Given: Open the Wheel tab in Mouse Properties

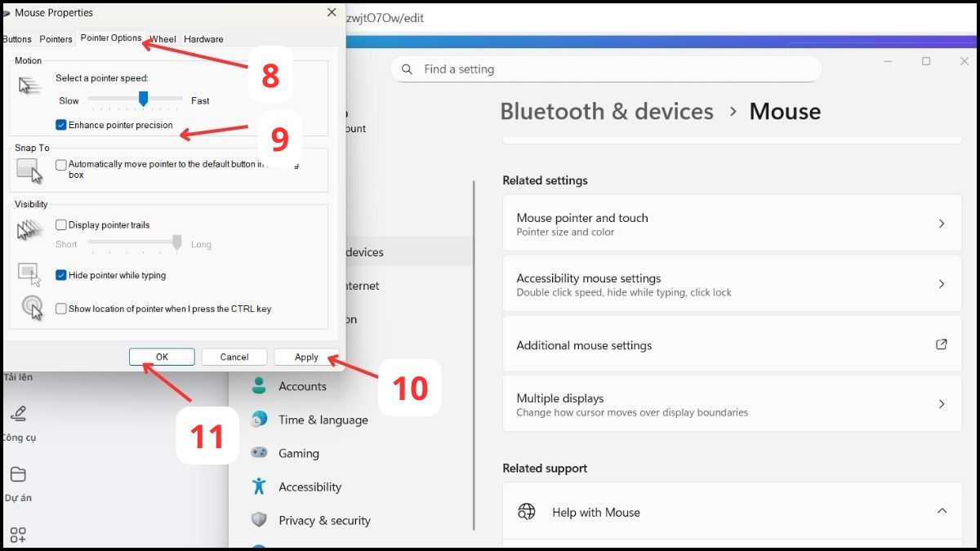Looking at the screenshot, I should [x=162, y=38].
